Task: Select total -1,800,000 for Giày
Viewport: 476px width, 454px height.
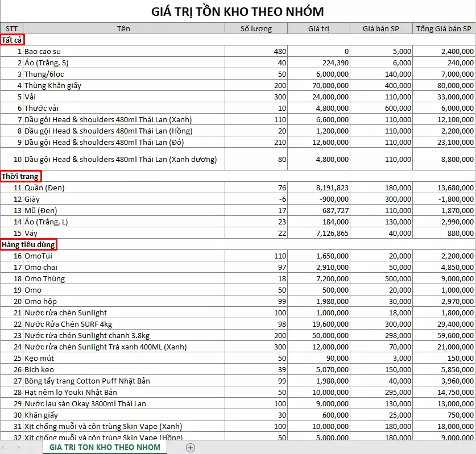Action: (444, 199)
